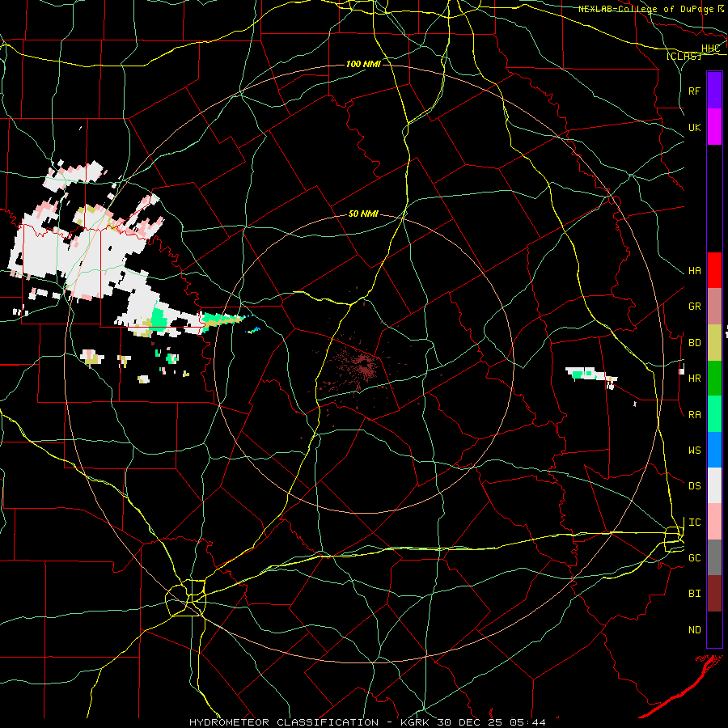Click the [CLAS] label above the legend
Image resolution: width=728 pixels, height=728 pixels.
pyautogui.click(x=684, y=56)
